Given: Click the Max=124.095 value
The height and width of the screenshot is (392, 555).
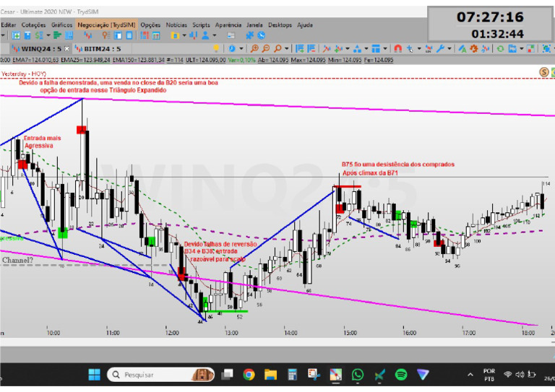Looking at the screenshot, I should pos(308,60).
